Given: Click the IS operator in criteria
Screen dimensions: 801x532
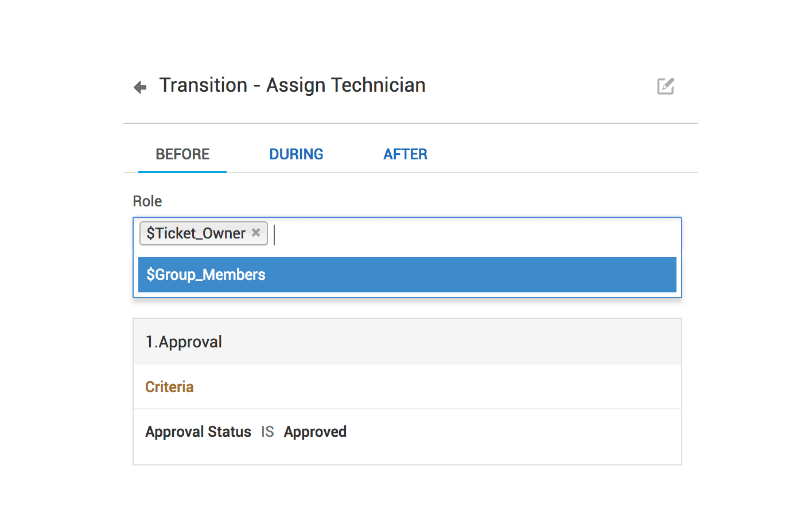Looking at the screenshot, I should tap(267, 432).
